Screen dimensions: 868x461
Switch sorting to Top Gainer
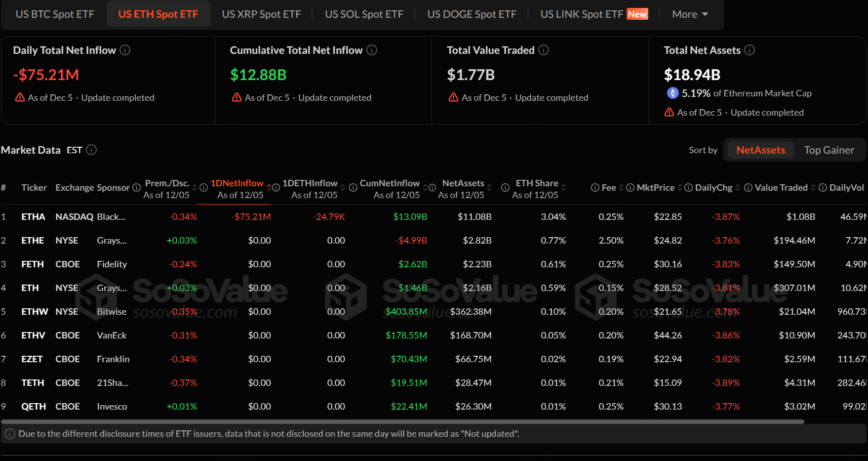pyautogui.click(x=829, y=150)
